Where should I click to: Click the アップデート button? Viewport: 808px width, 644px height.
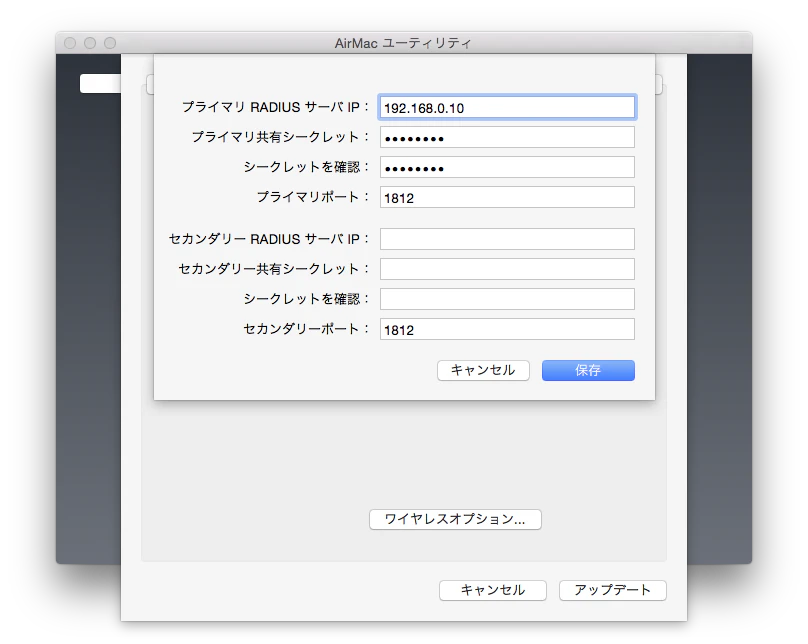click(613, 590)
